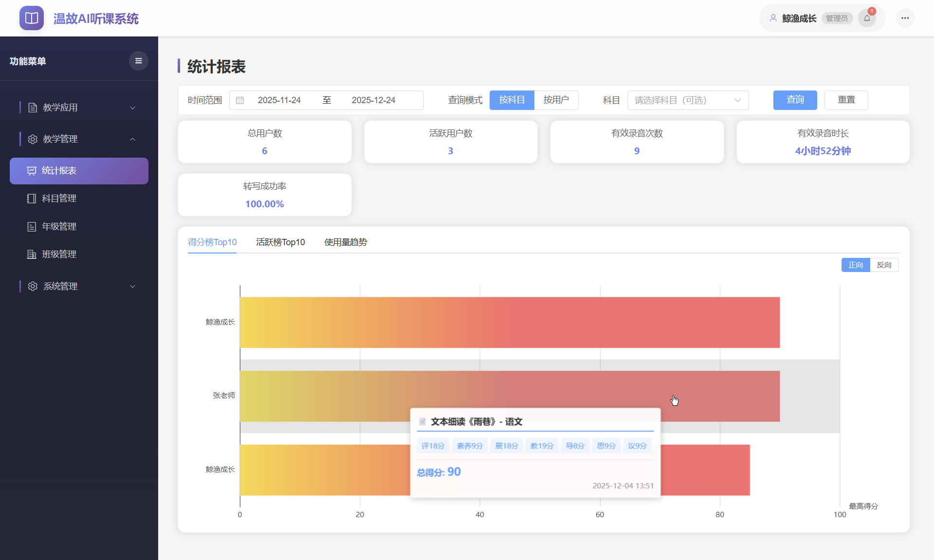Image resolution: width=934 pixels, height=560 pixels.
Task: Switch query mode to 按用户
Action: click(x=556, y=100)
